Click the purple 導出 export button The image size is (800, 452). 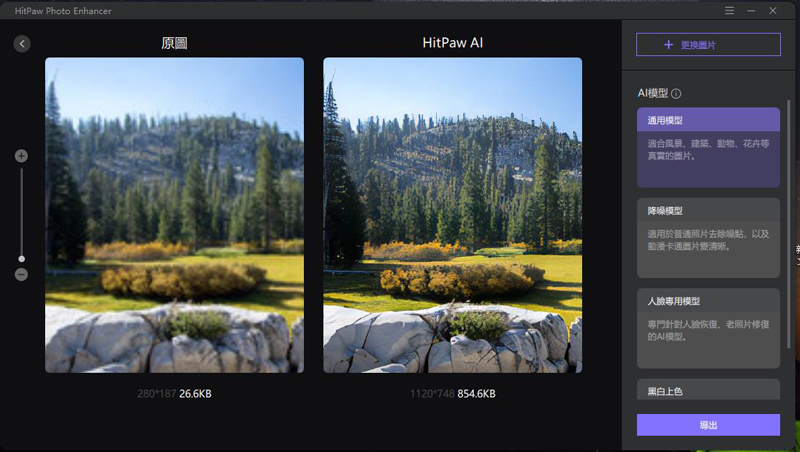708,425
